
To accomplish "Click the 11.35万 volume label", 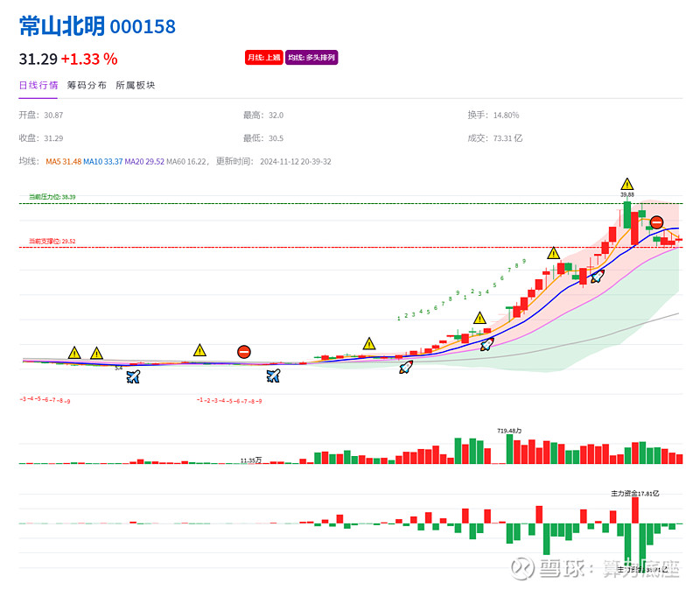I will click(251, 460).
